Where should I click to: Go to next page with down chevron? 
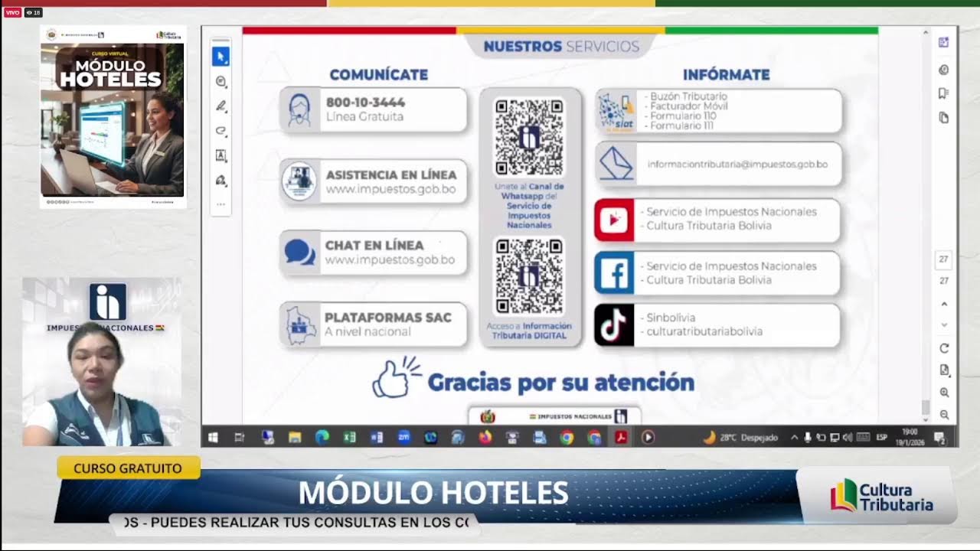(x=944, y=325)
